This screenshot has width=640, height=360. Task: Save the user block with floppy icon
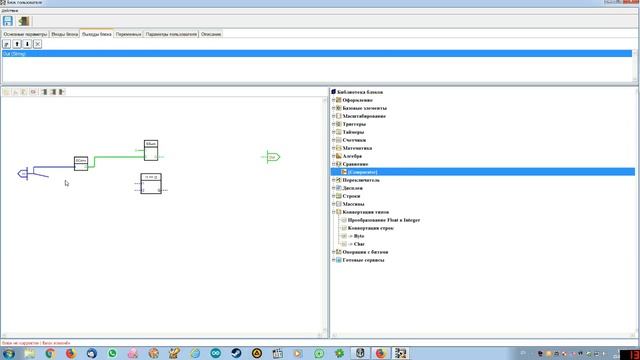[x=8, y=21]
